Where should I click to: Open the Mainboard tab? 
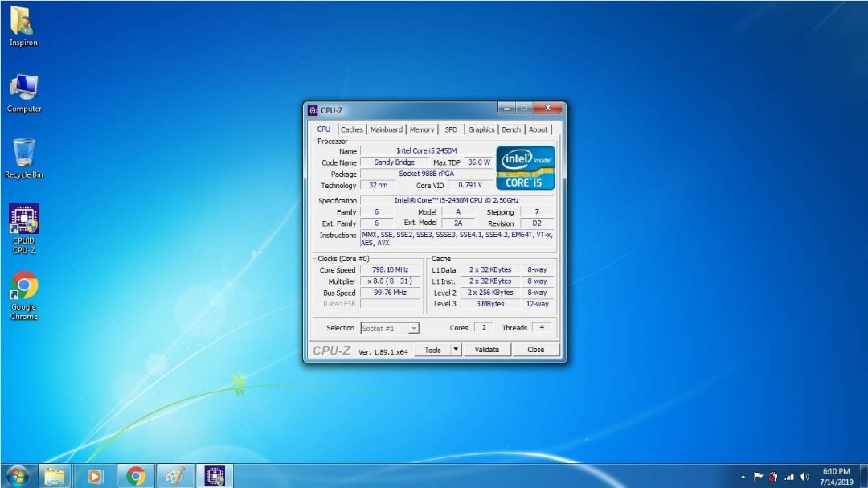click(x=386, y=129)
